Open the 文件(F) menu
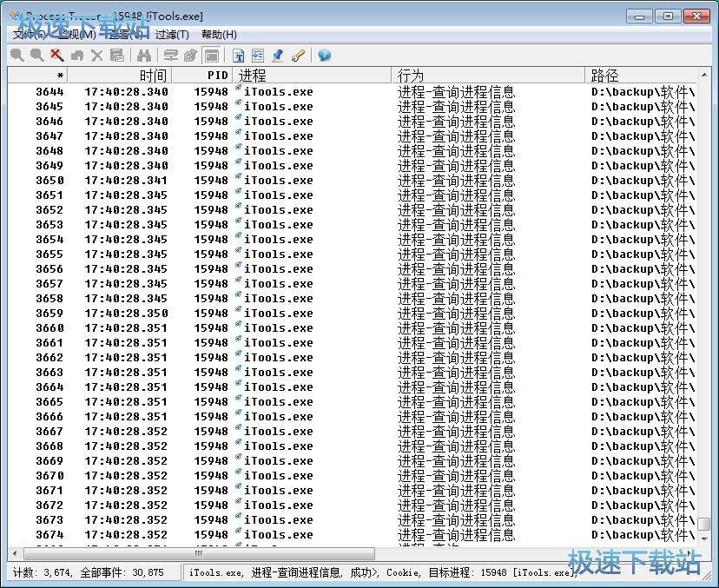This screenshot has height=588, width=719. [x=29, y=35]
